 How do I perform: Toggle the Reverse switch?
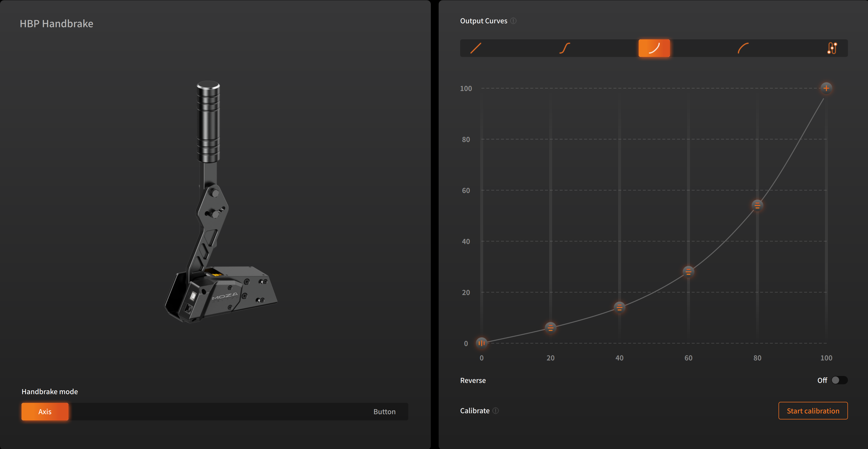[839, 380]
